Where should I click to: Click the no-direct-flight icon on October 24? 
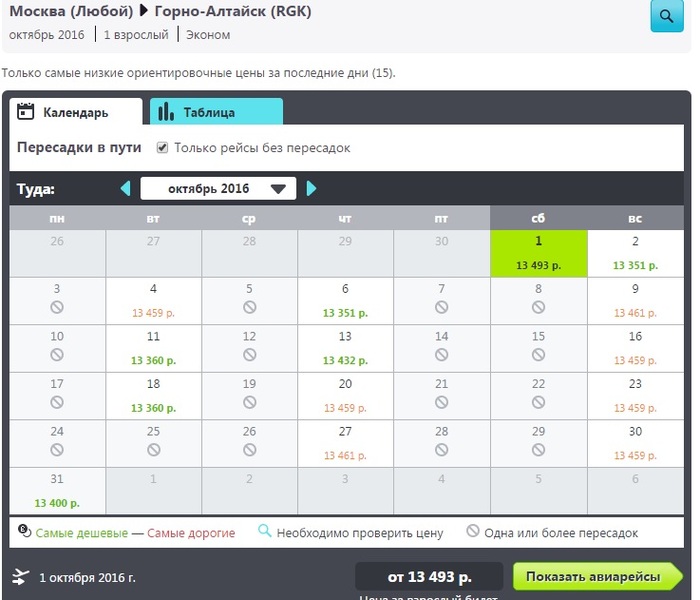(x=57, y=450)
